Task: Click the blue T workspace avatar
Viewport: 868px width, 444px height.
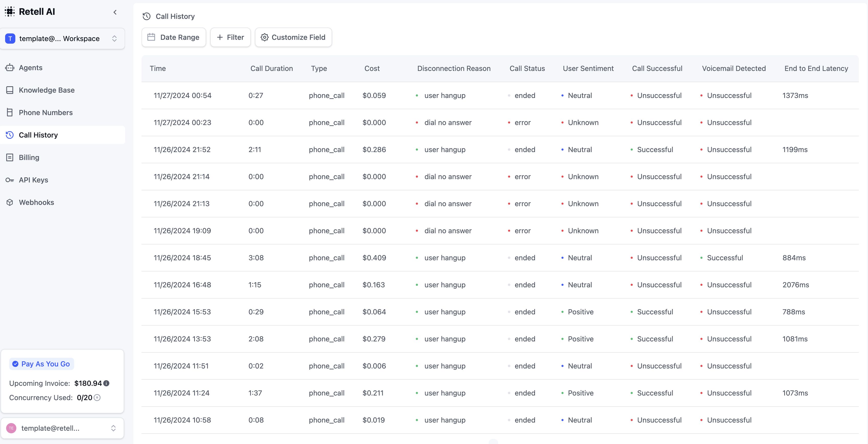Action: (x=10, y=38)
